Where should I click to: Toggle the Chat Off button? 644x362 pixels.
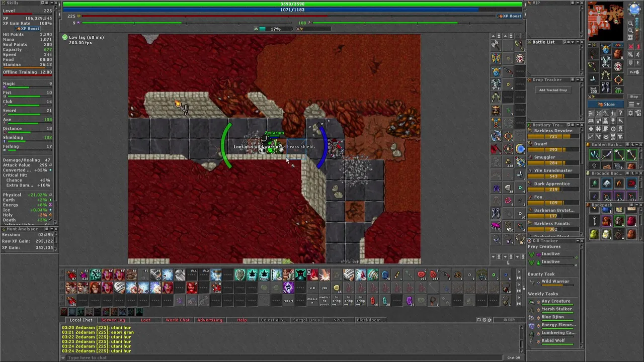tap(514, 358)
